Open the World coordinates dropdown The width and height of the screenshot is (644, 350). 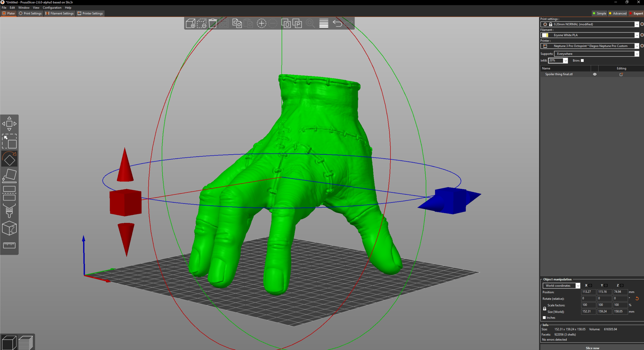point(561,286)
